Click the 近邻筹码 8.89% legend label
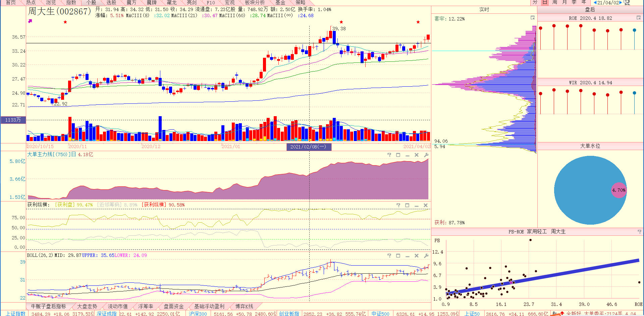This screenshot has width=644, height=316. [x=117, y=205]
